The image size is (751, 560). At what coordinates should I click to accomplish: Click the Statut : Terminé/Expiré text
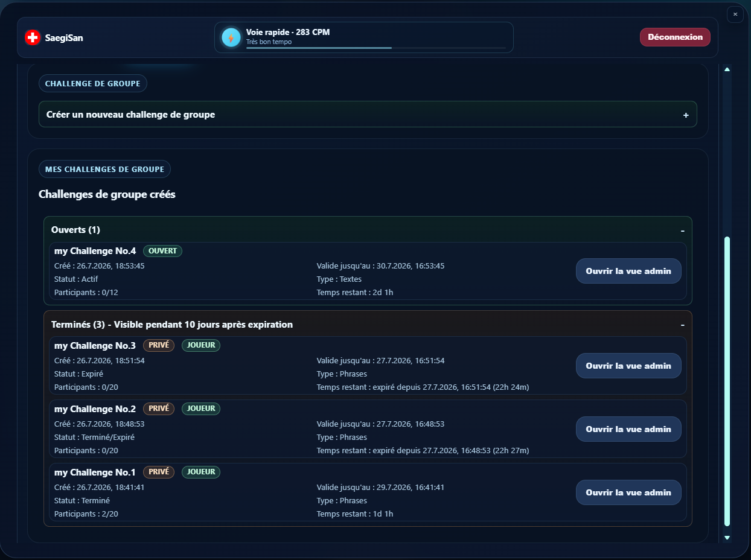click(x=94, y=437)
